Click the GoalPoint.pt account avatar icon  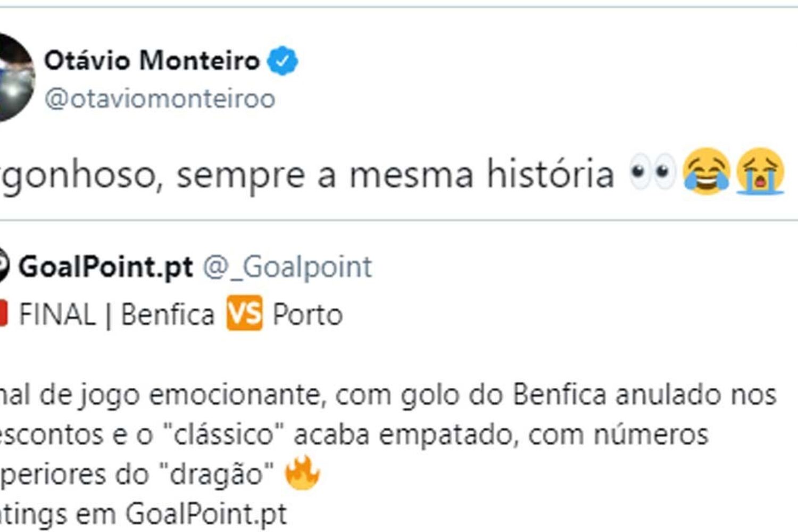click(x=3, y=266)
